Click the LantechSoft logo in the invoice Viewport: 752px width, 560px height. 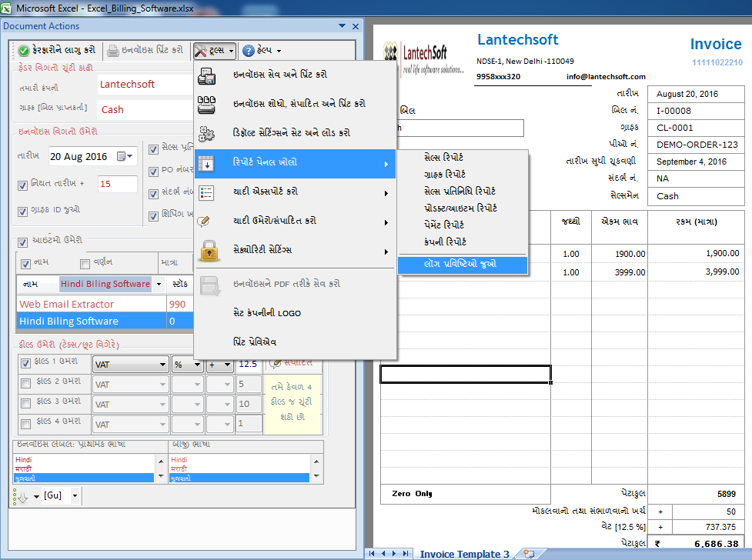tap(424, 58)
